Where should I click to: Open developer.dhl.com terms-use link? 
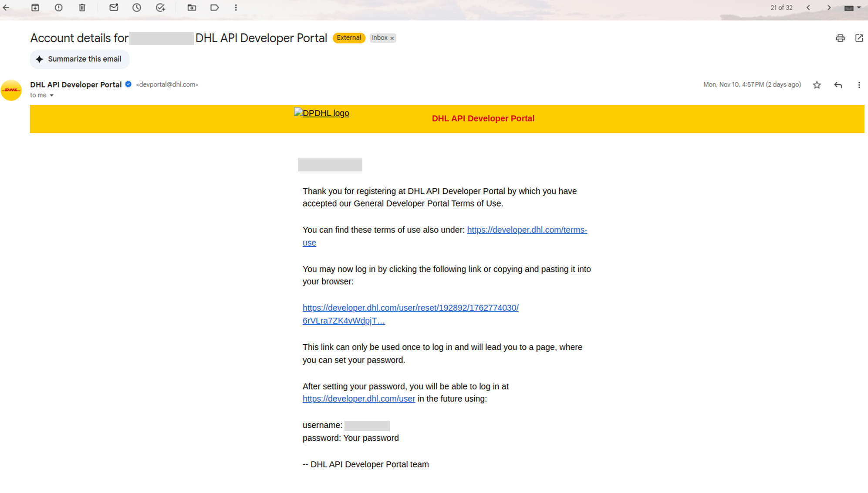(x=445, y=236)
